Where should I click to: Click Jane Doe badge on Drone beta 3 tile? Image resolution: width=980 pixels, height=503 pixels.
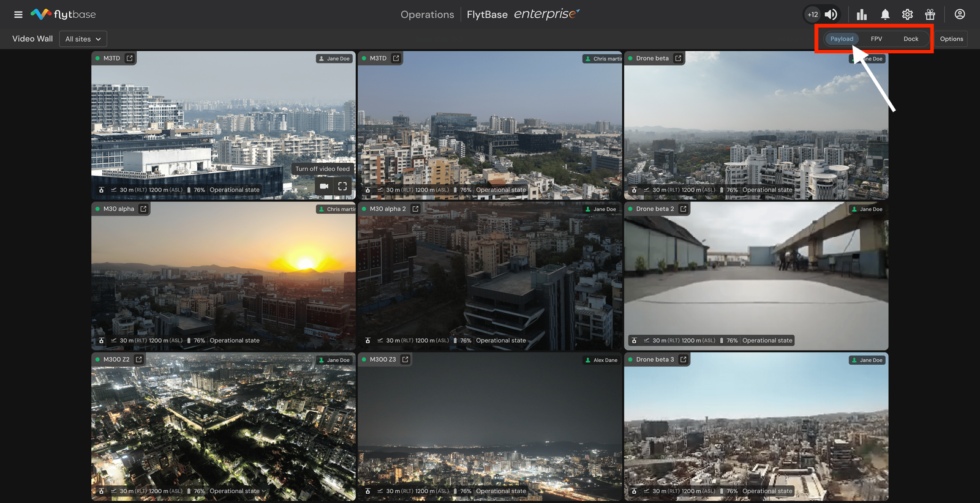pos(867,360)
